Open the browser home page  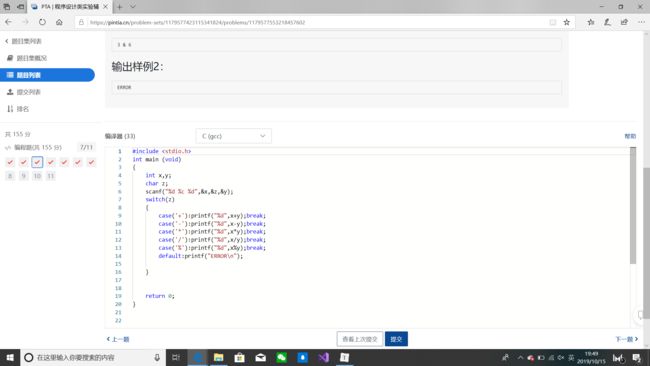click(59, 22)
